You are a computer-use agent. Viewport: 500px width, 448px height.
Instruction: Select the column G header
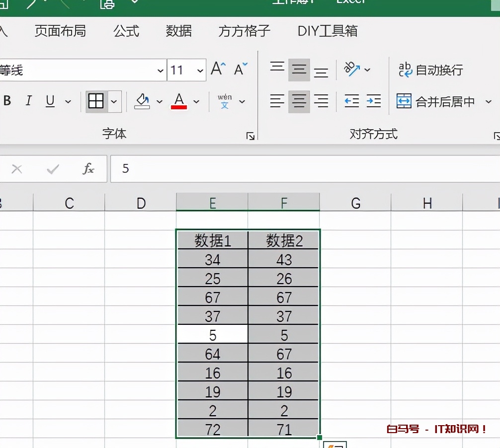355,203
